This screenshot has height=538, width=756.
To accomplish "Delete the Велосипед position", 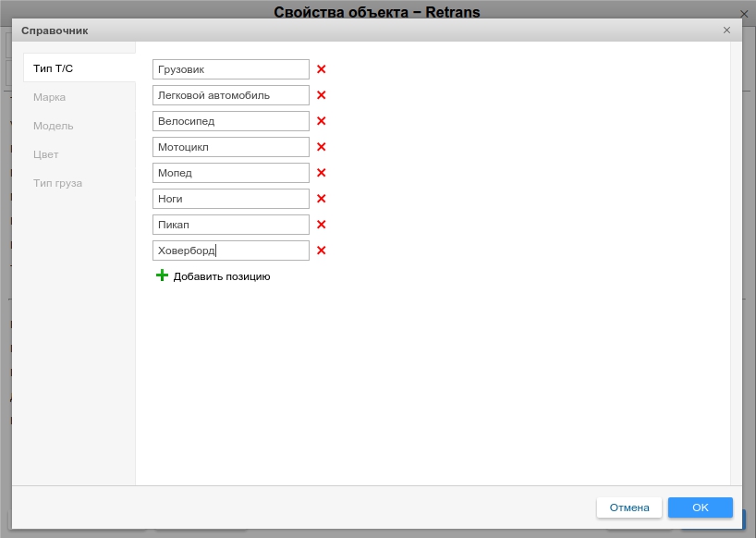I will pos(322,121).
